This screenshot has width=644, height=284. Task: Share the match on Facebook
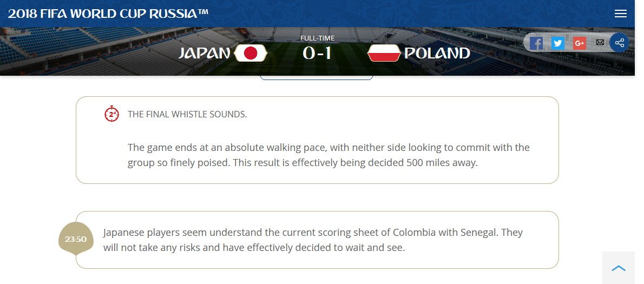click(x=536, y=43)
